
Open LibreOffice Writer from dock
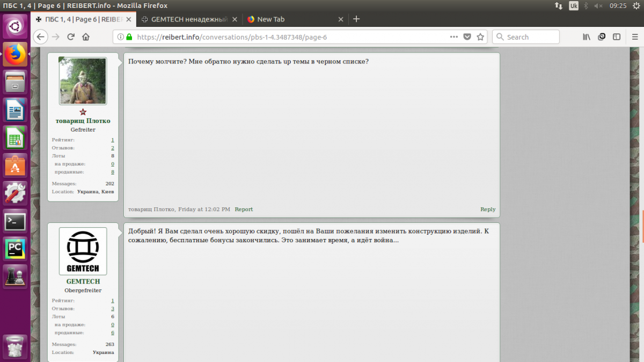point(15,110)
